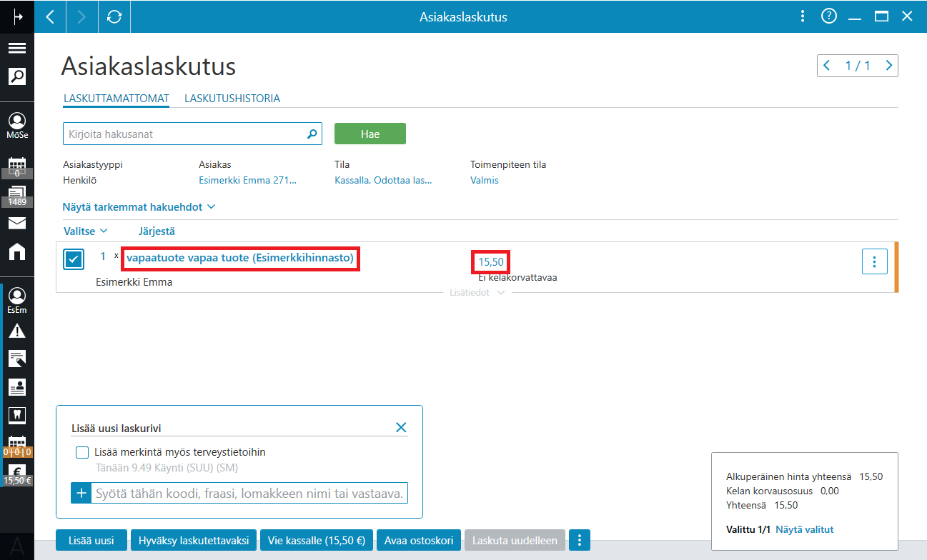The height and width of the screenshot is (560, 927).
Task: Click the magnifier search icon in sidebar
Action: point(17,76)
